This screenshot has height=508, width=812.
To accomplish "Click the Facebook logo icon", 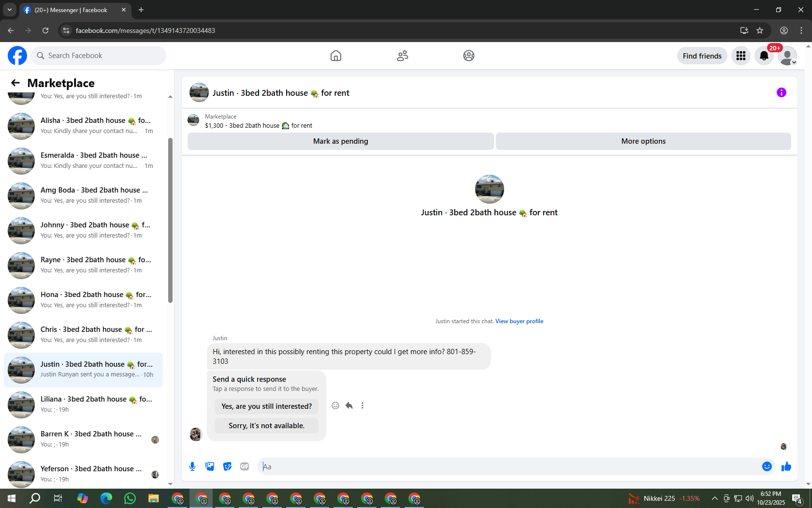I will [17, 56].
